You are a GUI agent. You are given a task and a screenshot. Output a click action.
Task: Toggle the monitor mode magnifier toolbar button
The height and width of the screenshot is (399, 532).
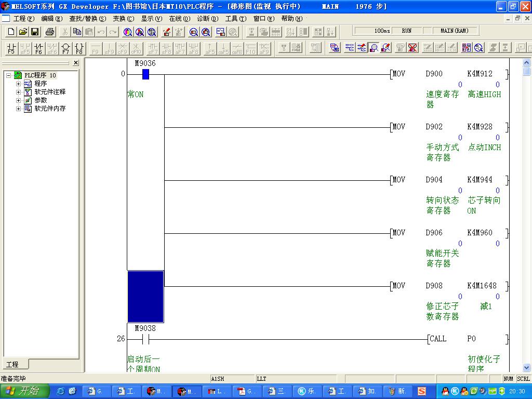373,48
